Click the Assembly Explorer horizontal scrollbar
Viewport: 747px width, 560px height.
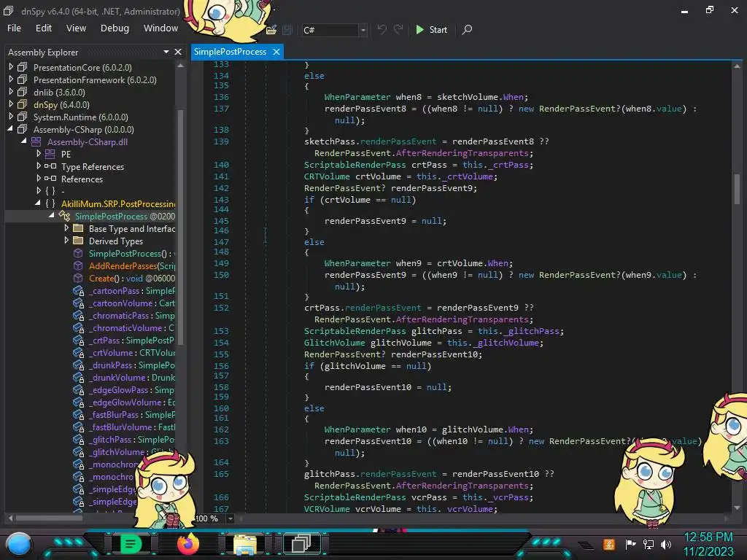(50, 518)
